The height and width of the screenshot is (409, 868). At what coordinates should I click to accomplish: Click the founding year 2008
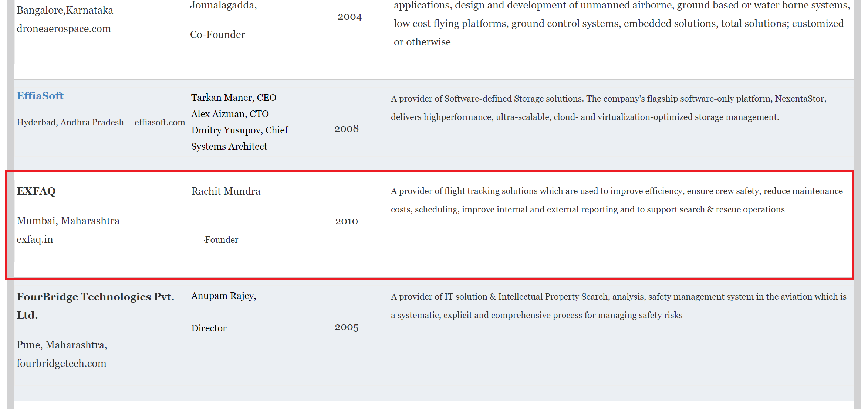[x=346, y=129]
